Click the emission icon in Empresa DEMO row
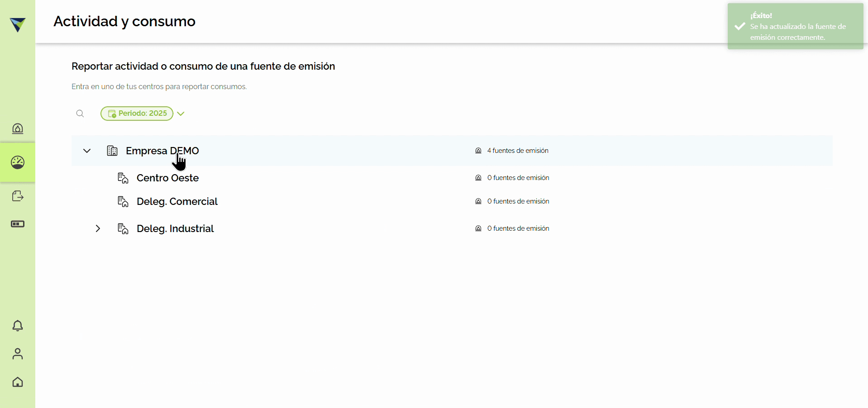The height and width of the screenshot is (408, 868). coord(478,151)
